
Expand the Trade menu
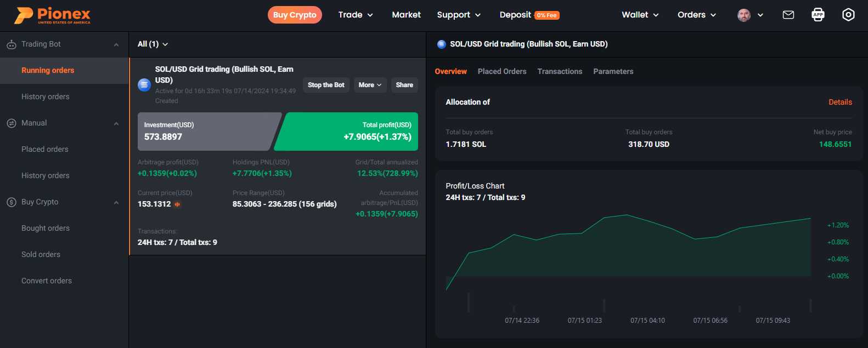point(356,15)
